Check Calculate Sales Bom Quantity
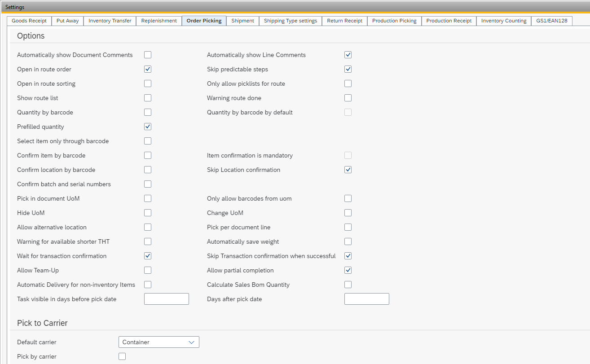Screen dimensions: 590x364 pyautogui.click(x=348, y=285)
